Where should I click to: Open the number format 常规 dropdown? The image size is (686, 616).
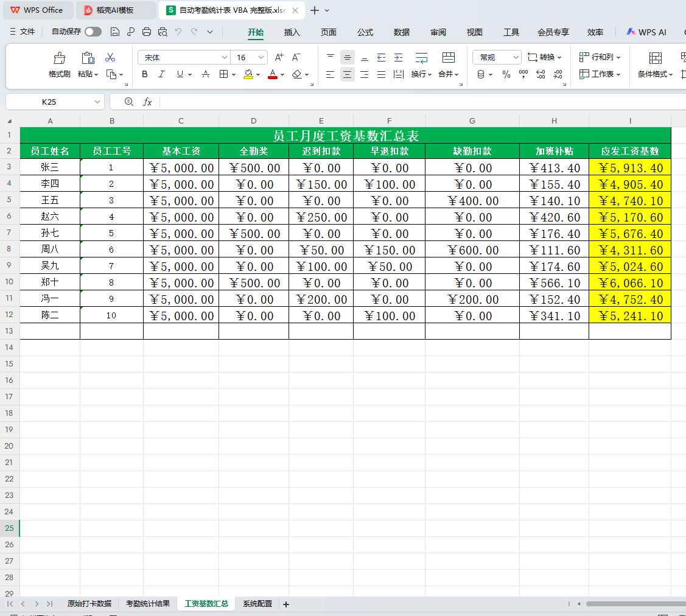pyautogui.click(x=516, y=57)
